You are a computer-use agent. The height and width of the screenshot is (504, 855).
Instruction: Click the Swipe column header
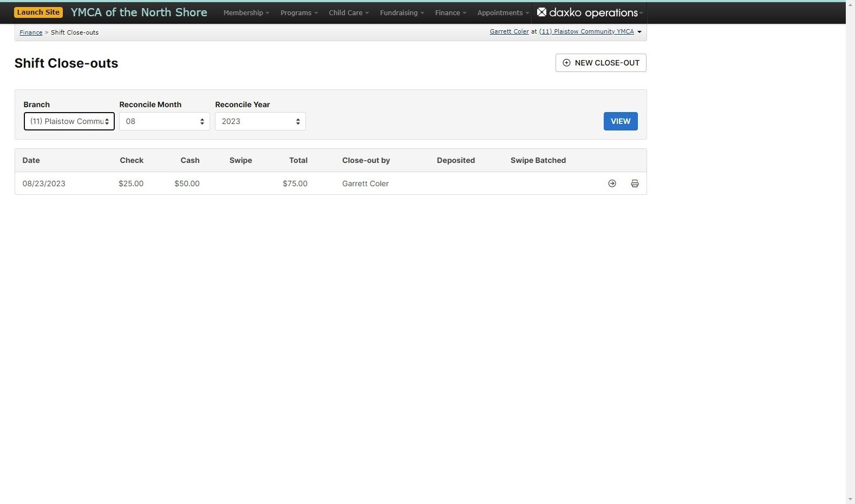click(x=240, y=160)
